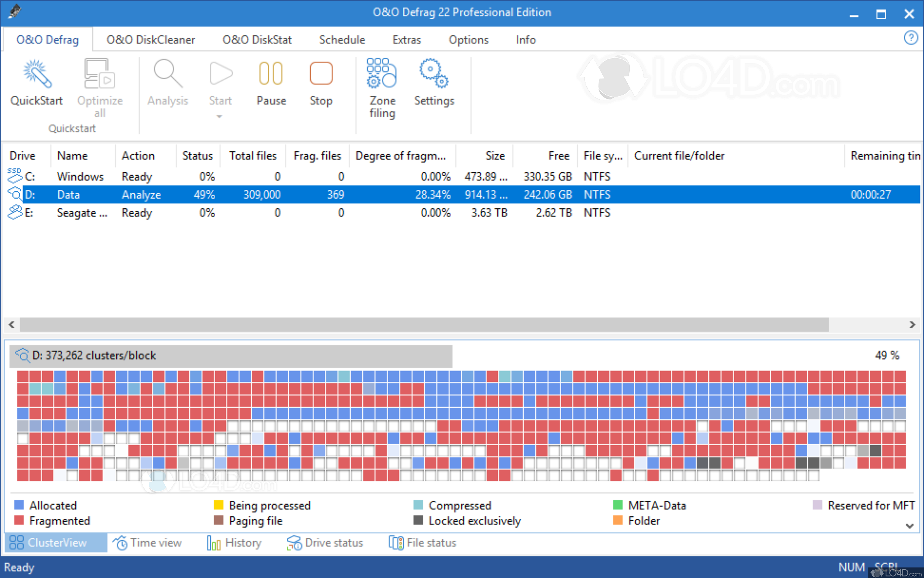Click the Fragmented red legend swatch
This screenshot has width=924, height=578.
click(x=19, y=520)
